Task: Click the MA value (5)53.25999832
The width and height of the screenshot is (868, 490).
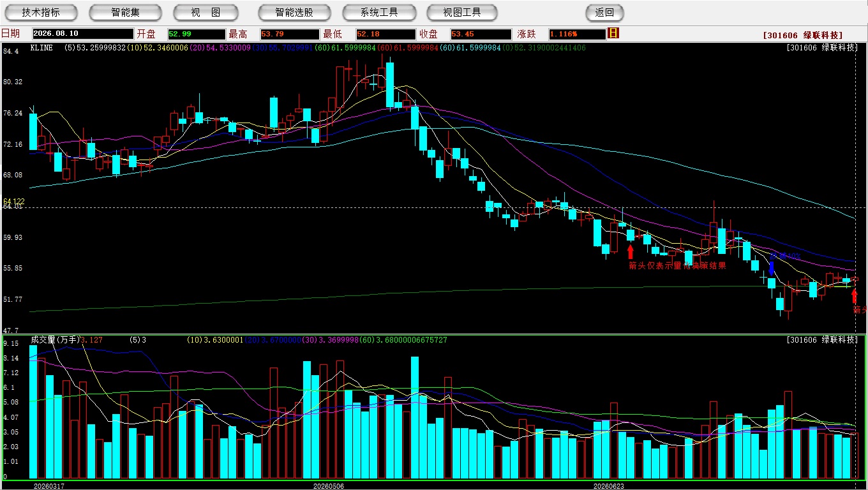Action: click(x=95, y=48)
